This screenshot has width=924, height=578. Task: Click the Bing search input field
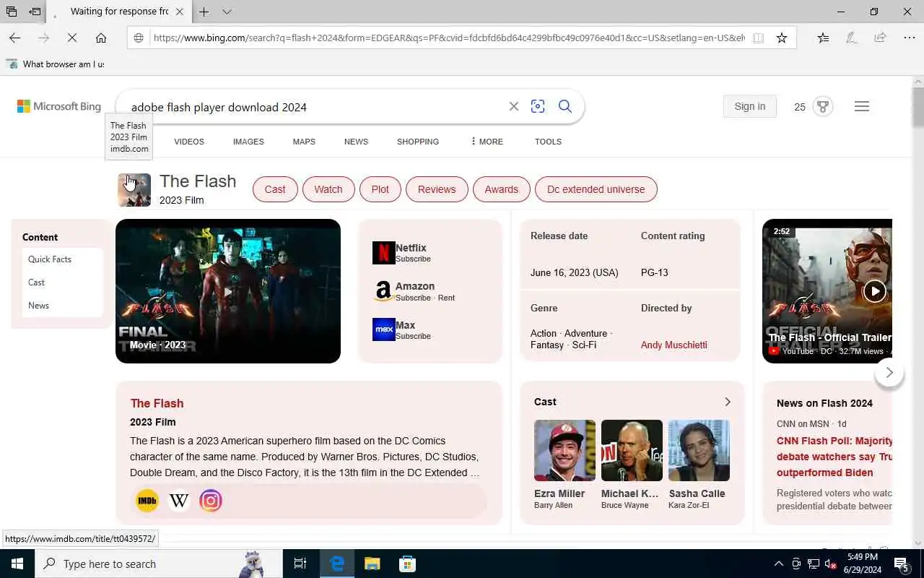click(315, 107)
